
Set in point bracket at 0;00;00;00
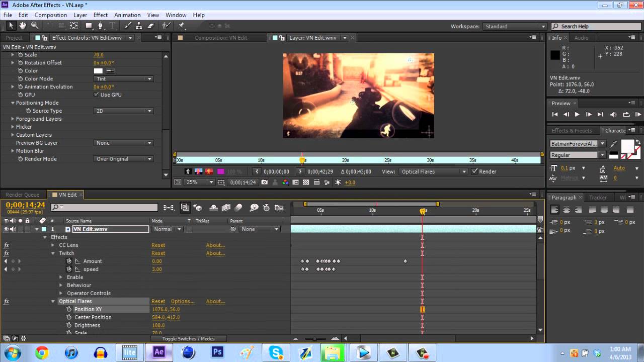(x=256, y=171)
